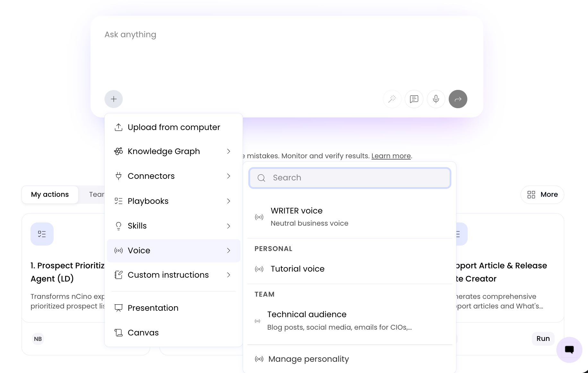Click the Voice broadcast icon in menu
Viewport: 588px width, 373px height.
[118, 250]
